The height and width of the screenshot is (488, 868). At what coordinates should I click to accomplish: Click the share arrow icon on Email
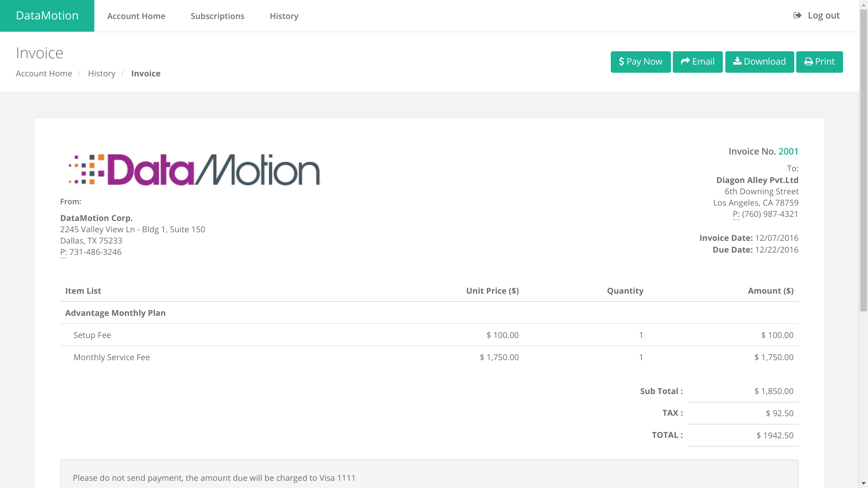[685, 61]
